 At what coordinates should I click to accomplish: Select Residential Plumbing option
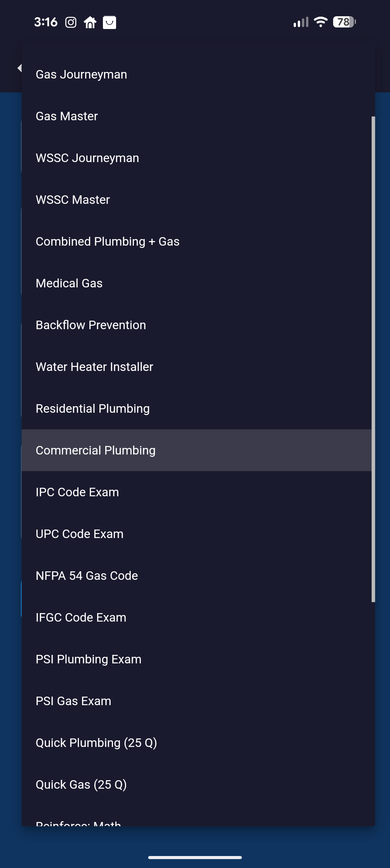click(93, 408)
